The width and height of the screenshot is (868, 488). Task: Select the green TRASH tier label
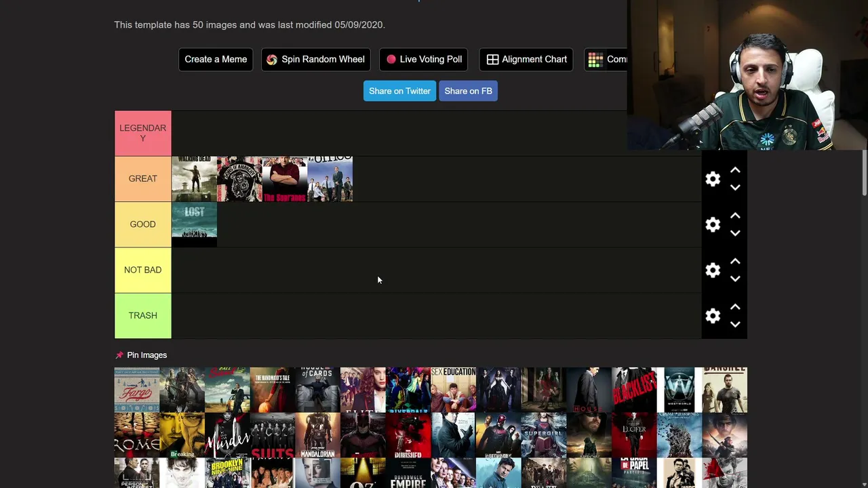coord(143,316)
